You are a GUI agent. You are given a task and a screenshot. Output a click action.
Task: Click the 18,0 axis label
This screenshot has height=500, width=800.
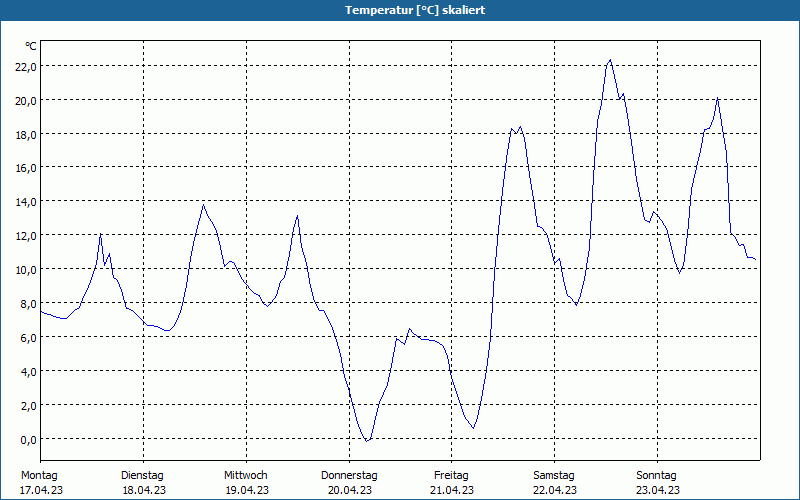pos(26,135)
